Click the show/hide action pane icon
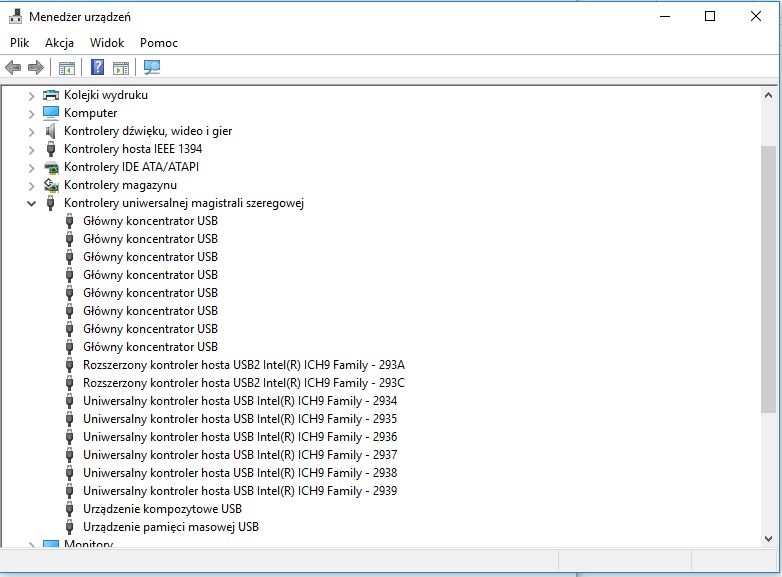The image size is (782, 577). pos(121,68)
